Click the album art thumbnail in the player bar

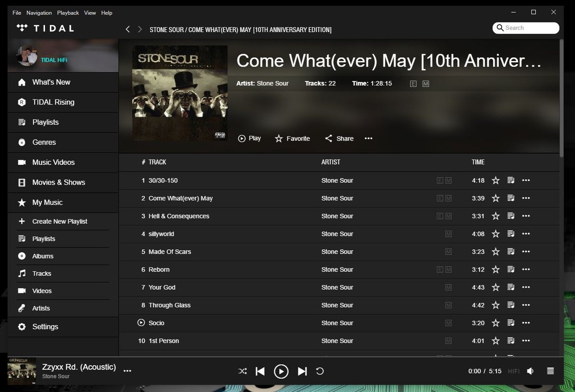pyautogui.click(x=21, y=370)
